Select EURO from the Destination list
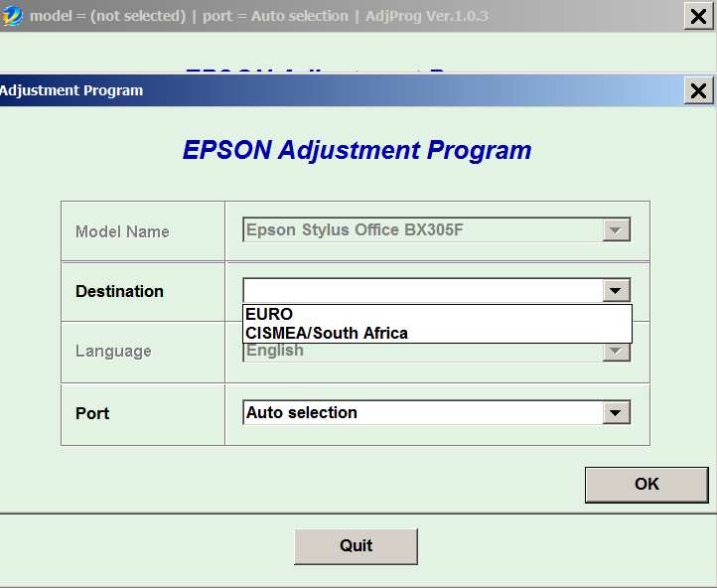The width and height of the screenshot is (717, 588). (x=437, y=314)
